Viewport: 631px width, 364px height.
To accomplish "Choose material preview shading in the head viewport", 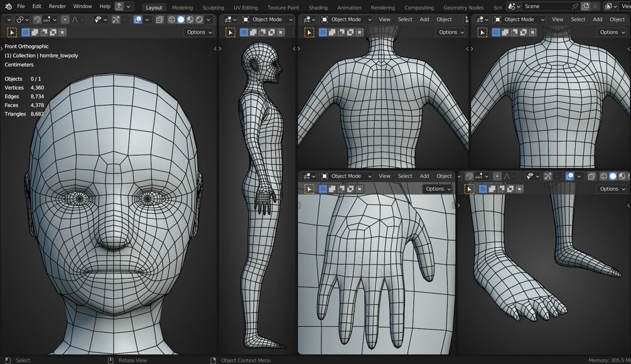I will [x=190, y=19].
